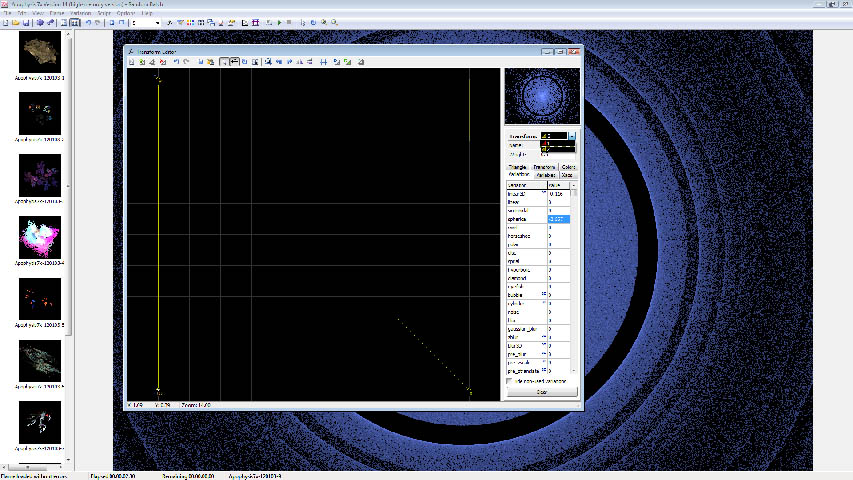Switch flame list to list view

tap(64, 23)
